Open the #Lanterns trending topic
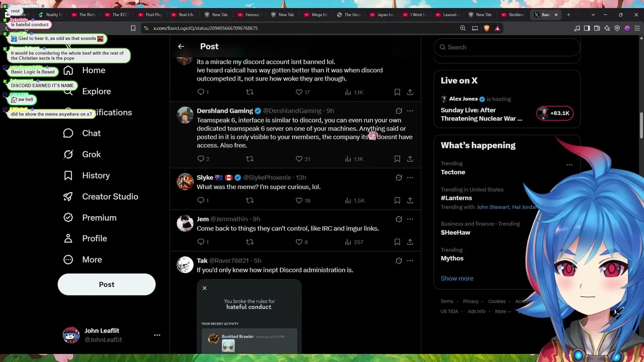 coord(456,198)
